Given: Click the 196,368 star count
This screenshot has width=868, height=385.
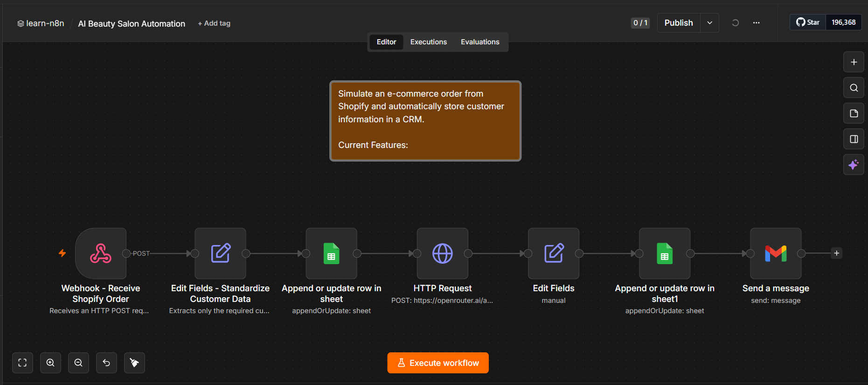Looking at the screenshot, I should tap(843, 22).
